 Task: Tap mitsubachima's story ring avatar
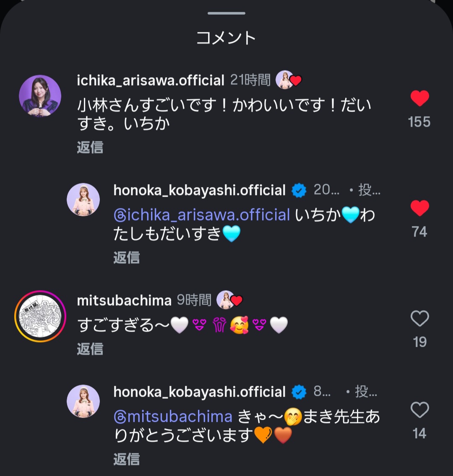tap(40, 316)
